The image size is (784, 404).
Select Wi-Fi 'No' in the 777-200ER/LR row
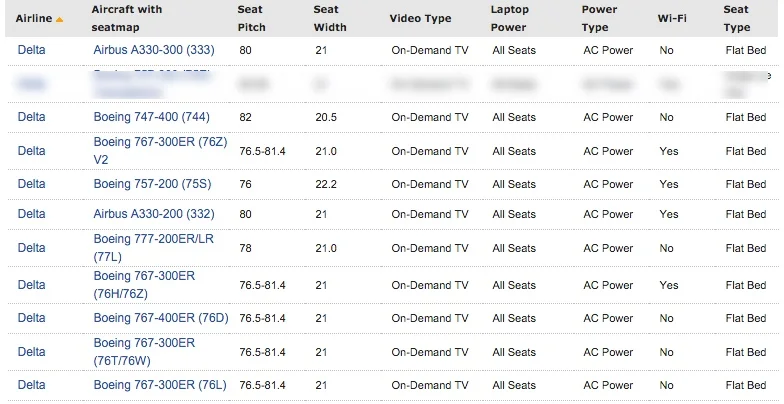pyautogui.click(x=666, y=248)
